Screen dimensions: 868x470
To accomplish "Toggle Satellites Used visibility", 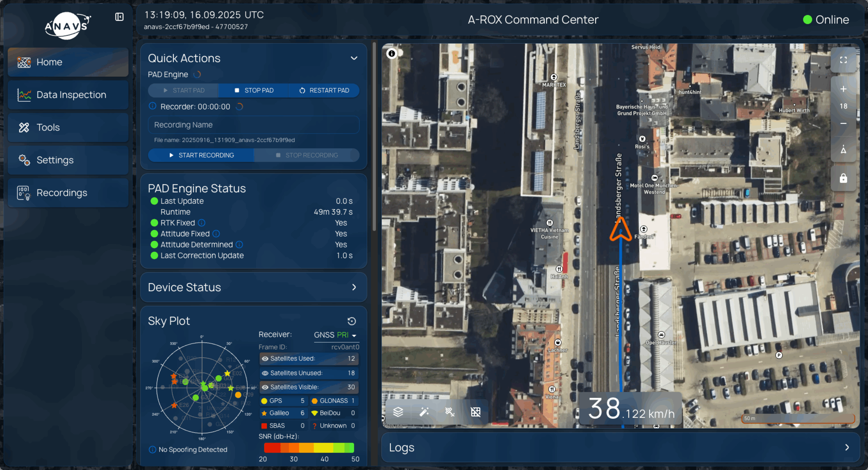I will click(265, 359).
